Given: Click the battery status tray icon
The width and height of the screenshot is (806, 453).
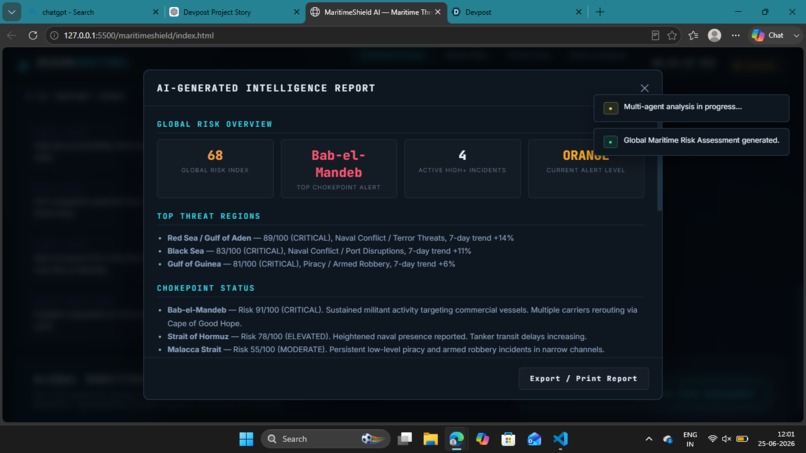Looking at the screenshot, I should click(x=742, y=439).
